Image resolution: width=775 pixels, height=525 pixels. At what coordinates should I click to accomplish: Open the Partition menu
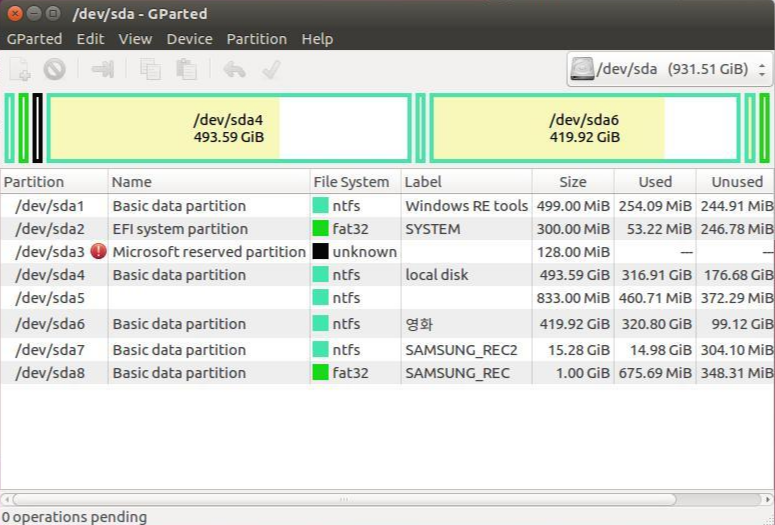point(257,39)
